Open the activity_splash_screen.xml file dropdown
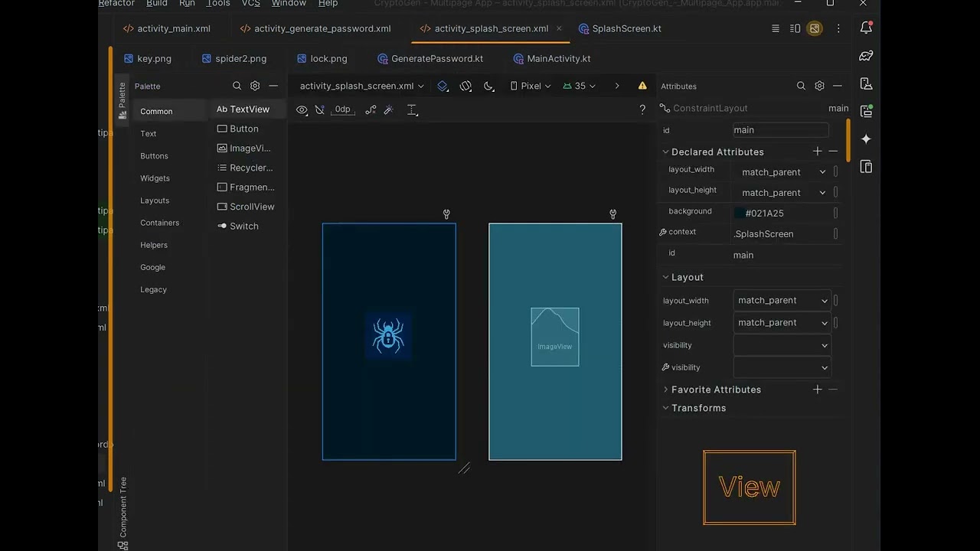The image size is (980, 551). coord(362,86)
